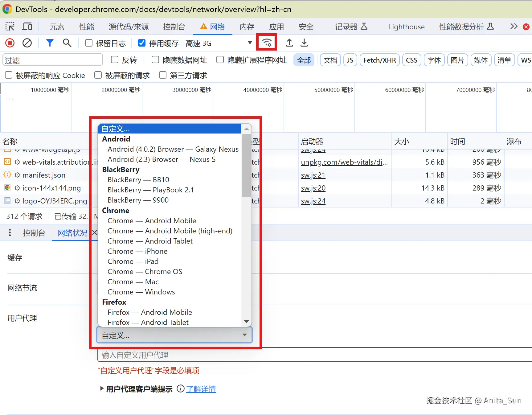The height and width of the screenshot is (415, 532).
Task: Filter requests by 字体 type
Action: [434, 60]
